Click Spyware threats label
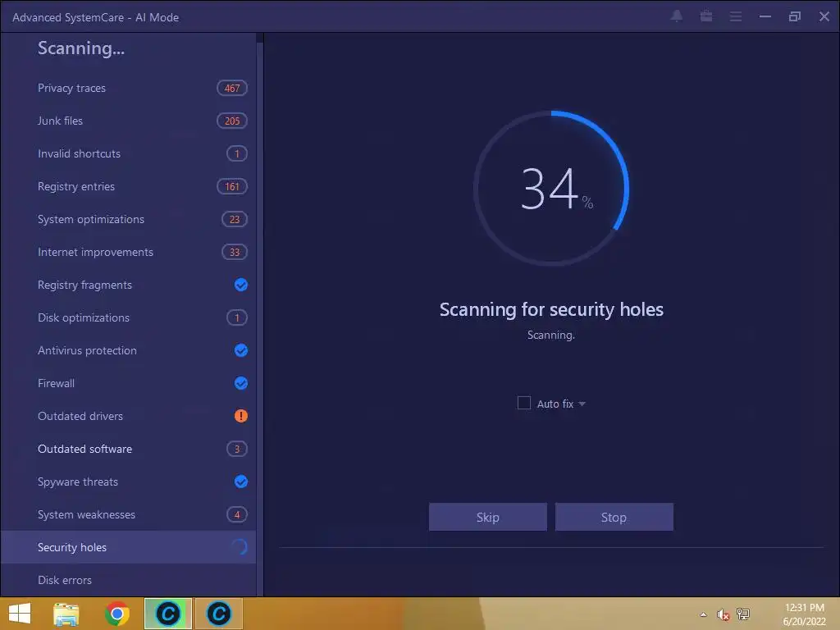The height and width of the screenshot is (630, 840). pyautogui.click(x=78, y=482)
